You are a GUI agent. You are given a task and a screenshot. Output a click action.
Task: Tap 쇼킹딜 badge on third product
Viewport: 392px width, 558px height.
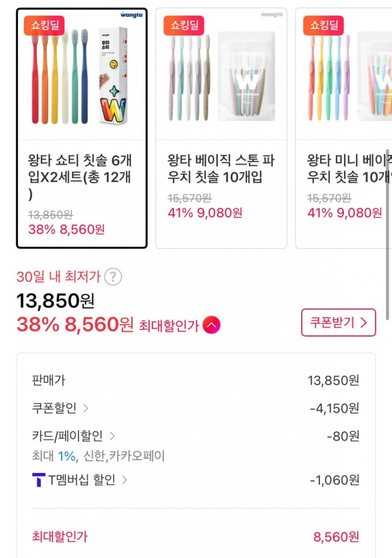click(x=323, y=25)
